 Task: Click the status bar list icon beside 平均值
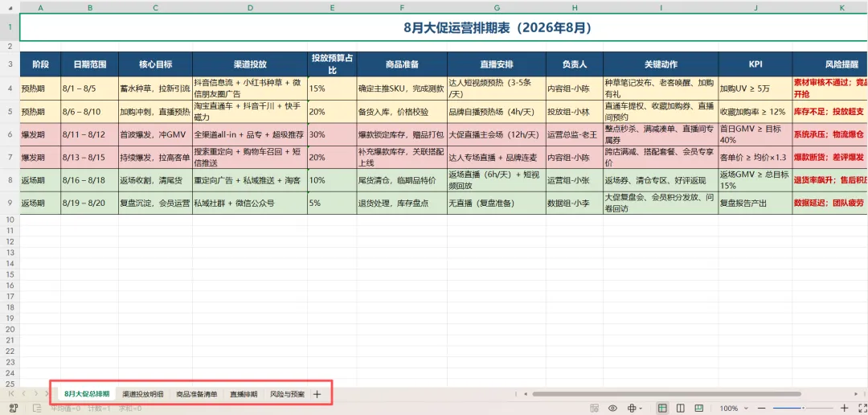tap(37, 409)
